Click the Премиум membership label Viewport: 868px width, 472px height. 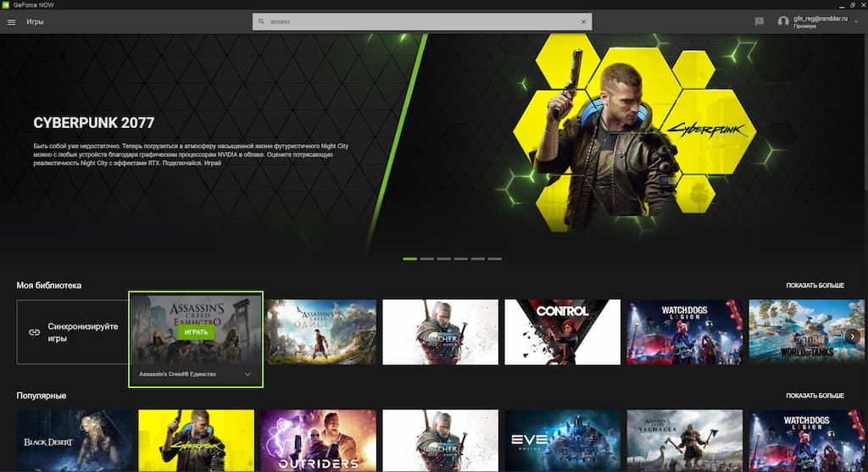pyautogui.click(x=804, y=26)
